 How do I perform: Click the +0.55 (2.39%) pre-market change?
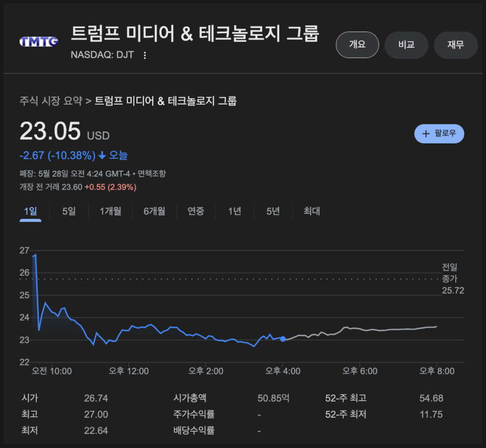(x=110, y=187)
